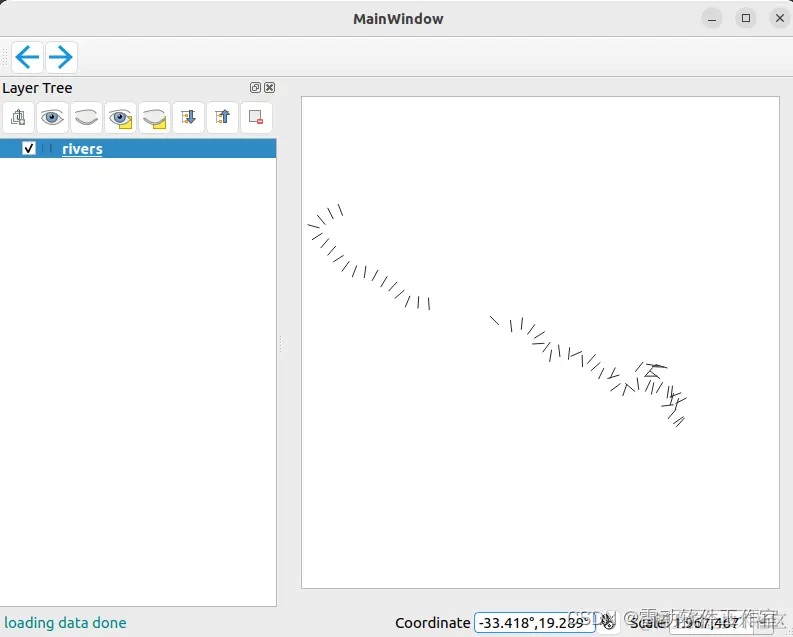Select the rivers layer name
The image size is (793, 637).
[x=82, y=149]
